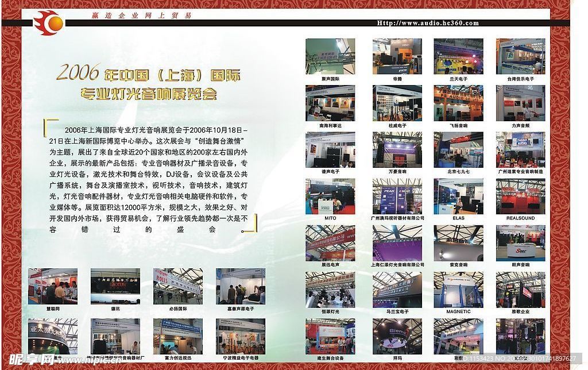Select the 亚太激光 booth photo
This screenshot has height=370, width=588.
(x=53, y=337)
